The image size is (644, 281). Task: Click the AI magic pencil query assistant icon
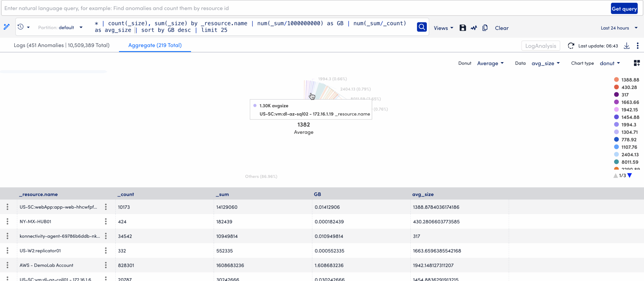[6, 27]
